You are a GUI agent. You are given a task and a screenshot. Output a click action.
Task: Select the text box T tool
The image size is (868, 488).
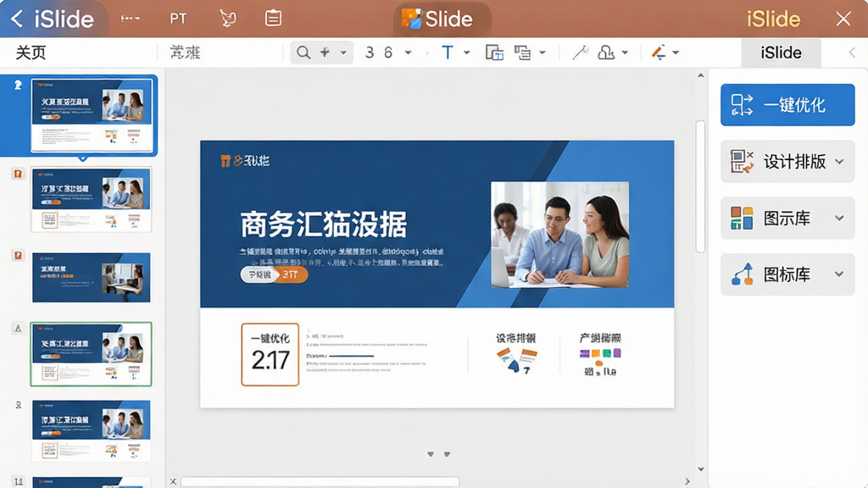[448, 53]
